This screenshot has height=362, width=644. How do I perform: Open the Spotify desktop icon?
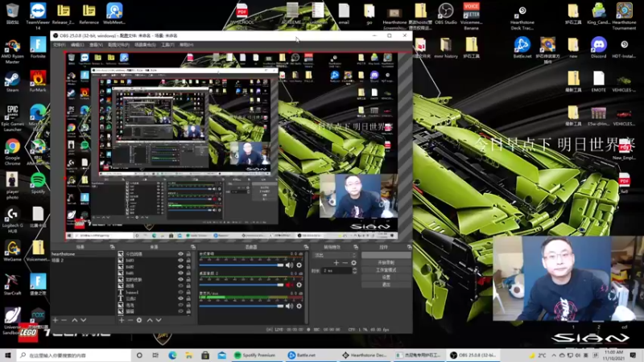pyautogui.click(x=38, y=183)
